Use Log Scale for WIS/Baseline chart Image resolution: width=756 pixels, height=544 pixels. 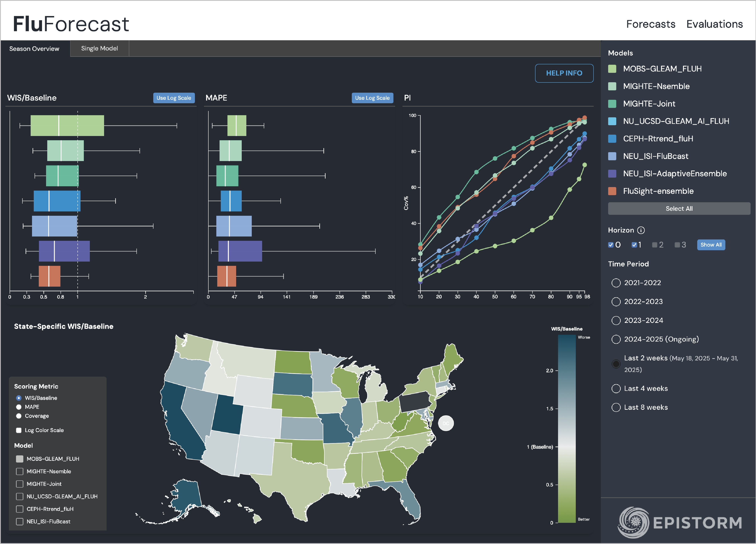[x=174, y=98]
